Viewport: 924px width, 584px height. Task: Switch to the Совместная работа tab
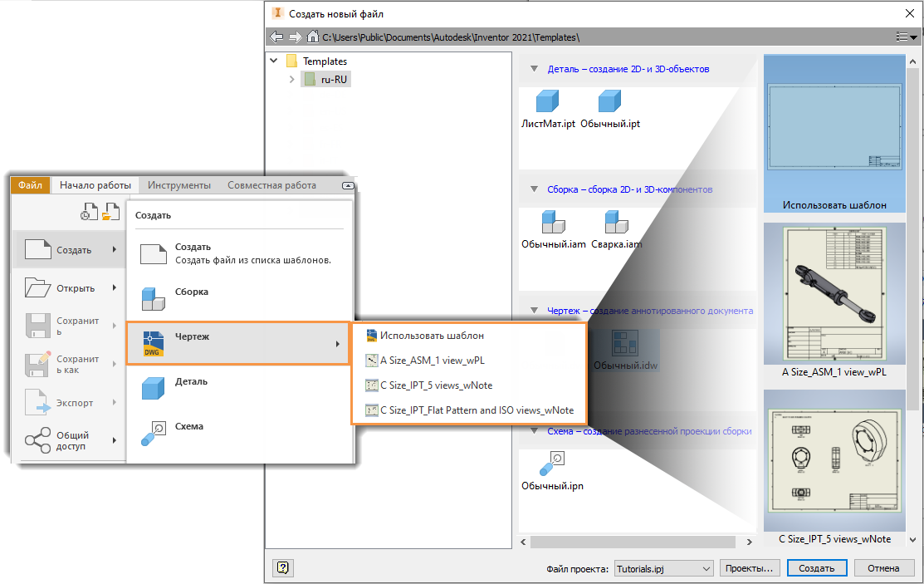tap(271, 185)
